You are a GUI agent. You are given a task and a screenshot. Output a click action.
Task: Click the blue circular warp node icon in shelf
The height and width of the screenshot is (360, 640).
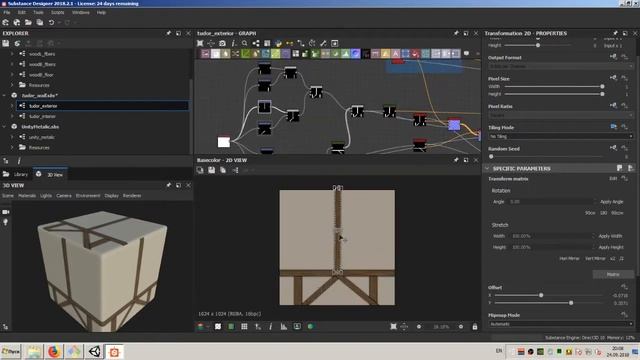pos(356,53)
